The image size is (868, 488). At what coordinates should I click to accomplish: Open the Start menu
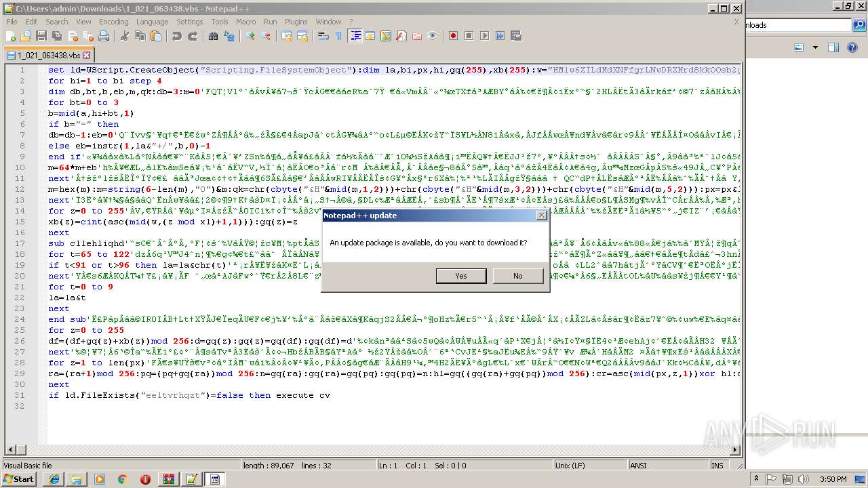[x=18, y=479]
